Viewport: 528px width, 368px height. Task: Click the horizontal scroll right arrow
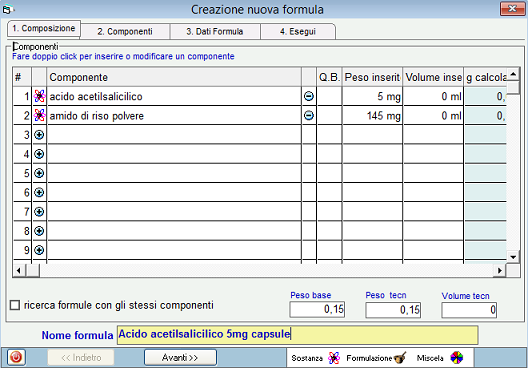click(500, 270)
